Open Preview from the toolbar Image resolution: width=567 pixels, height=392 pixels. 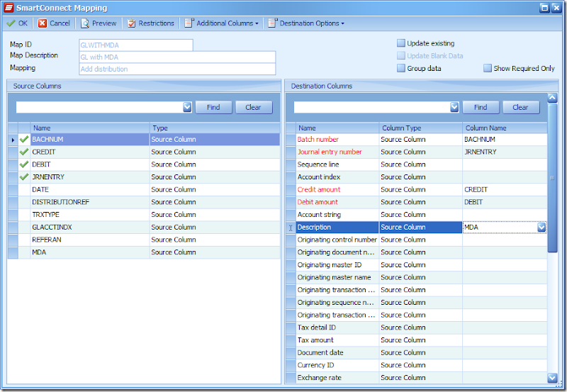coord(85,23)
